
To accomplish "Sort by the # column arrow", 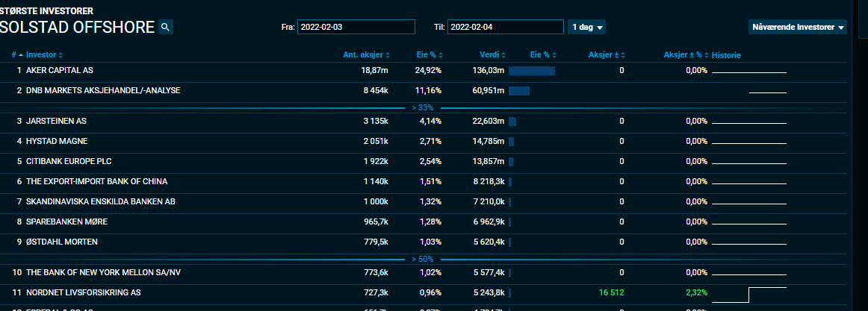I will 17,55.
